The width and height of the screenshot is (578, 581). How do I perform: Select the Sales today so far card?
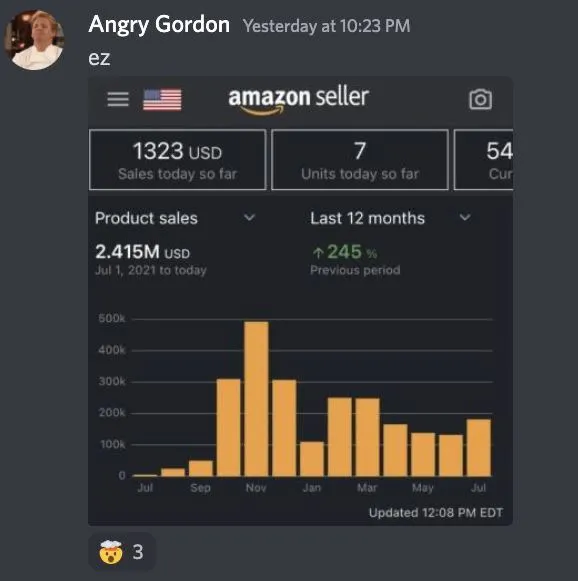[x=177, y=160]
